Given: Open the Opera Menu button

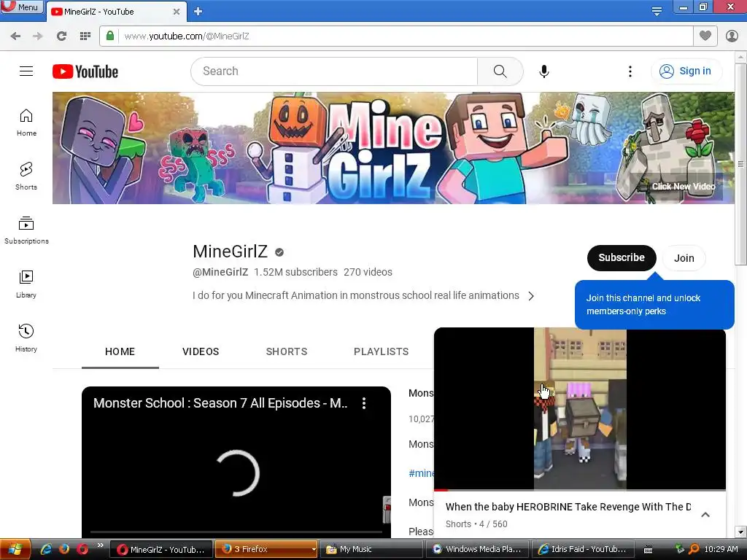Looking at the screenshot, I should (21, 7).
